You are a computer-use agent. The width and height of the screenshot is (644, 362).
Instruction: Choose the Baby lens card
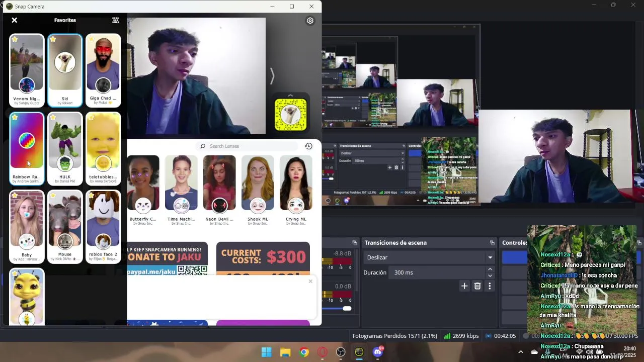click(x=27, y=226)
